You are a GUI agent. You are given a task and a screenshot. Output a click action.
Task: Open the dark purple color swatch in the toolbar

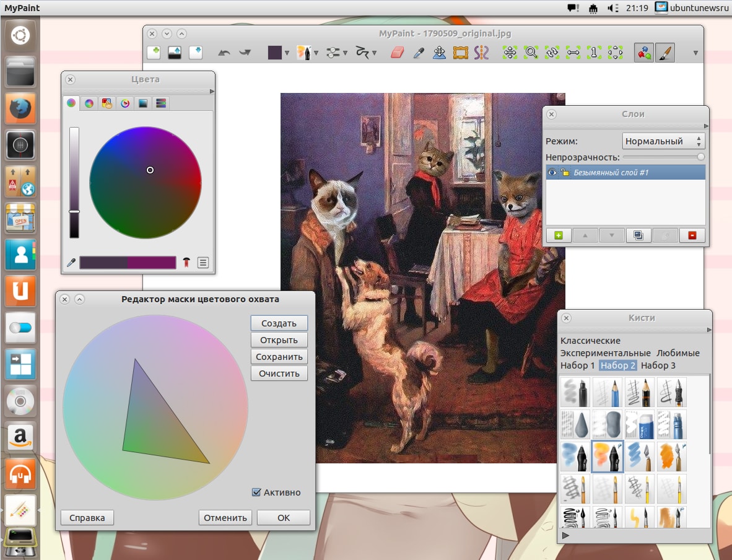coord(274,53)
